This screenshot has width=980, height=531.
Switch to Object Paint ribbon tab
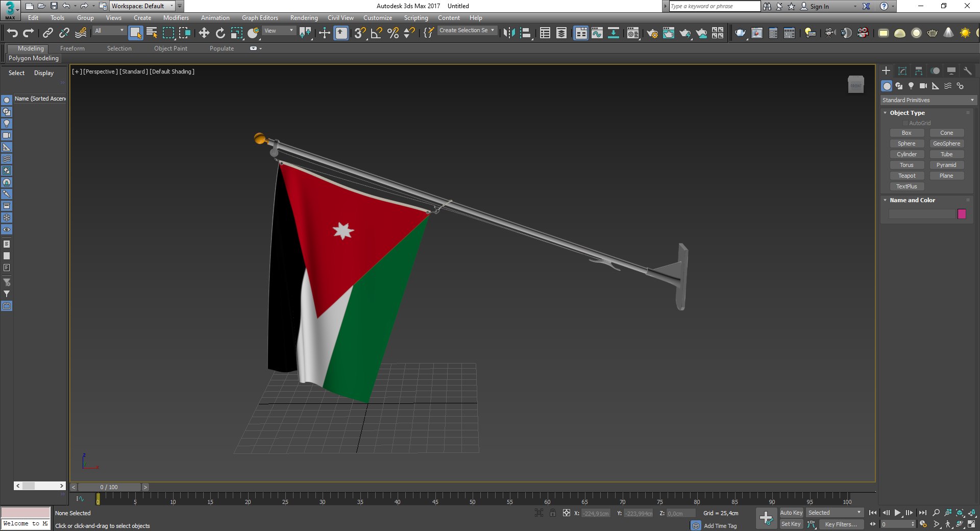[x=170, y=49]
